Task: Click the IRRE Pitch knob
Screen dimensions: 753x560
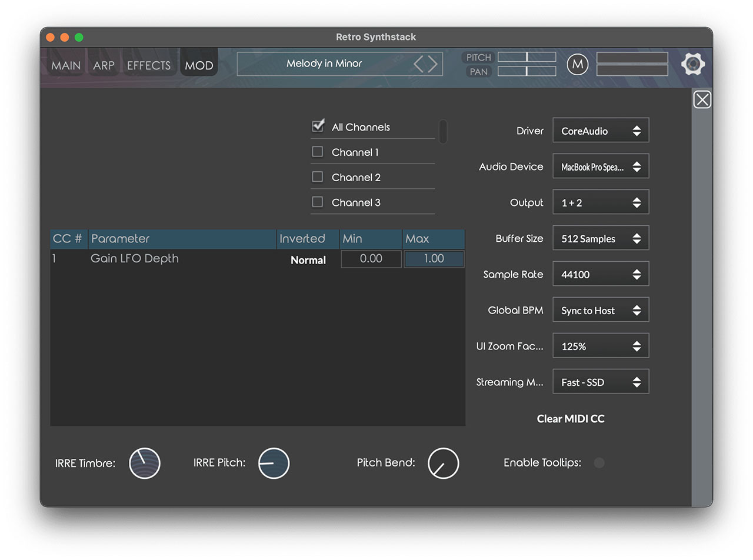Action: (x=274, y=463)
